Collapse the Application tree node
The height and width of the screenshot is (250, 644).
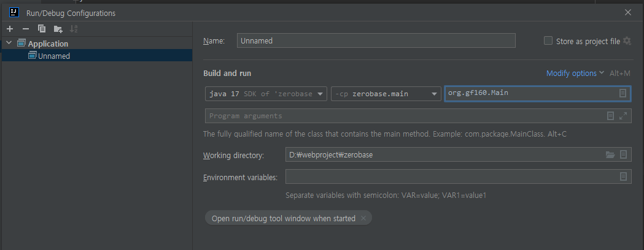tap(9, 43)
